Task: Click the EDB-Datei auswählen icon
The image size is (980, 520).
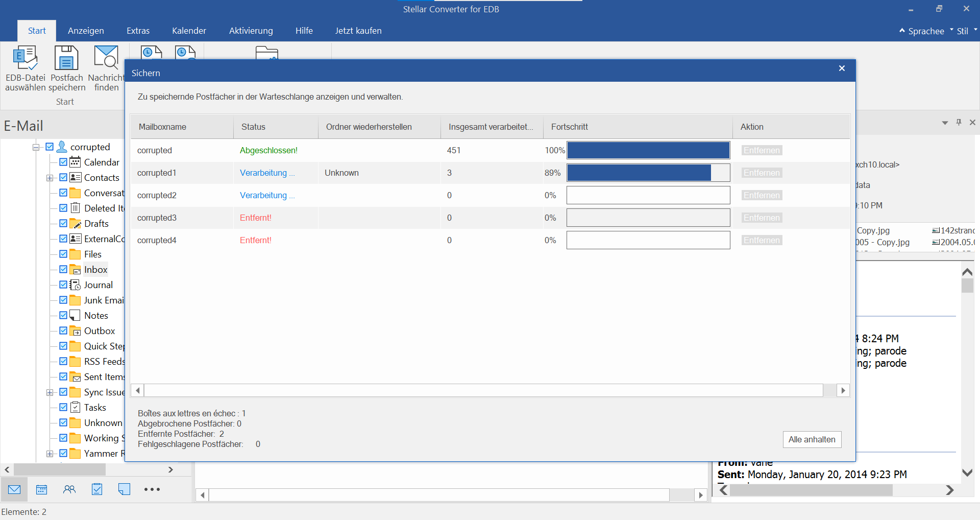Action: 25,58
